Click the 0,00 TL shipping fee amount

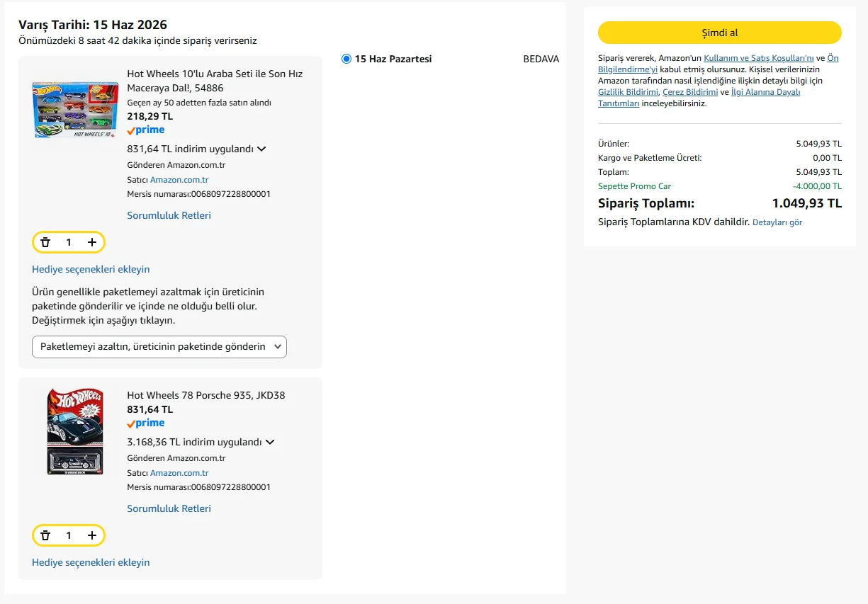click(x=827, y=158)
